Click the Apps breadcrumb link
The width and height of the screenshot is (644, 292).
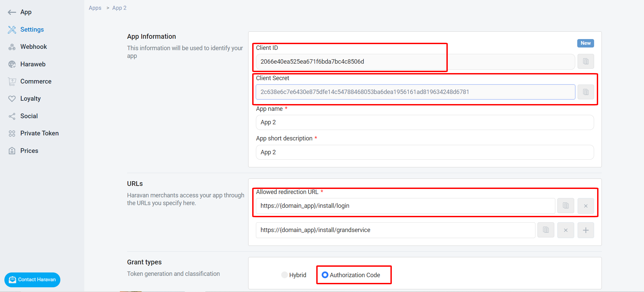pyautogui.click(x=95, y=8)
